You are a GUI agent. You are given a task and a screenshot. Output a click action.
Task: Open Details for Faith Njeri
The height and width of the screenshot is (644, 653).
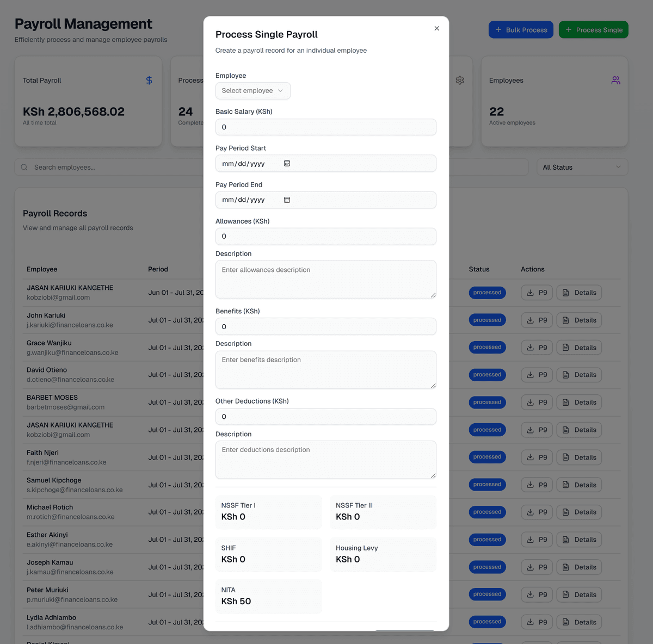[x=579, y=457]
